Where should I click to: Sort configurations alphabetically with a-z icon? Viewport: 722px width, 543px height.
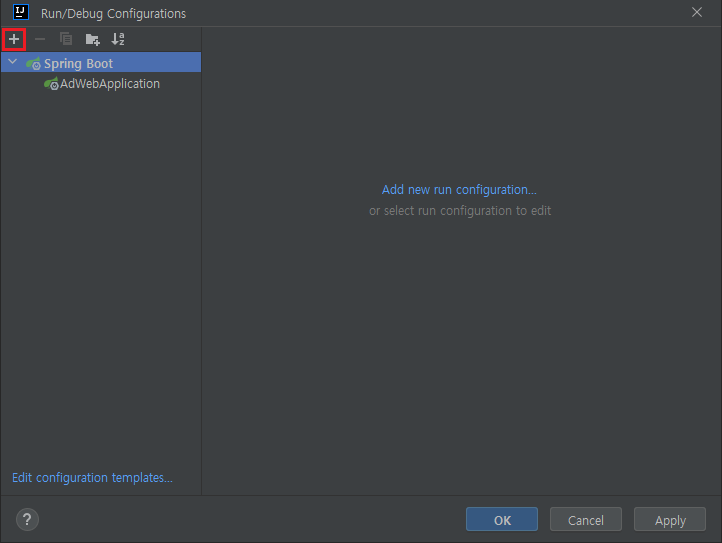pos(118,39)
